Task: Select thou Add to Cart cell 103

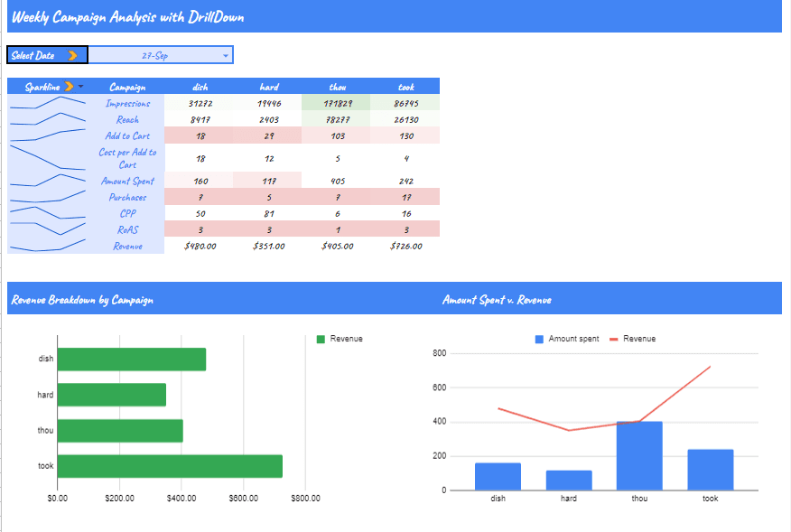Action: pyautogui.click(x=338, y=135)
